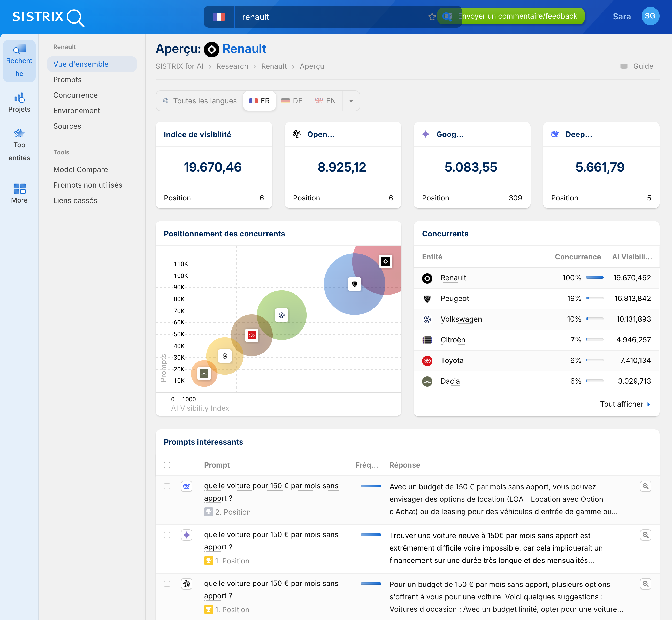Check the select-all checkbox in prompts header
The image size is (672, 620).
pos(167,465)
